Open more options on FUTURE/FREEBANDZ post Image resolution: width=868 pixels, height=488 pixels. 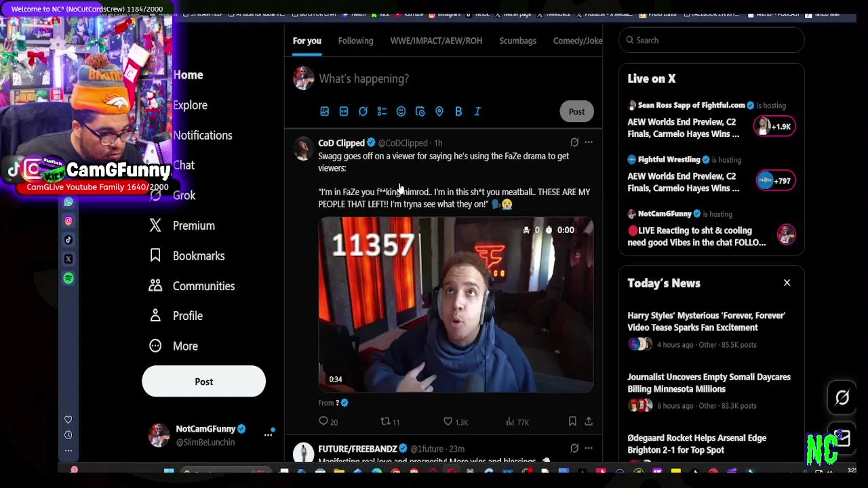click(589, 448)
